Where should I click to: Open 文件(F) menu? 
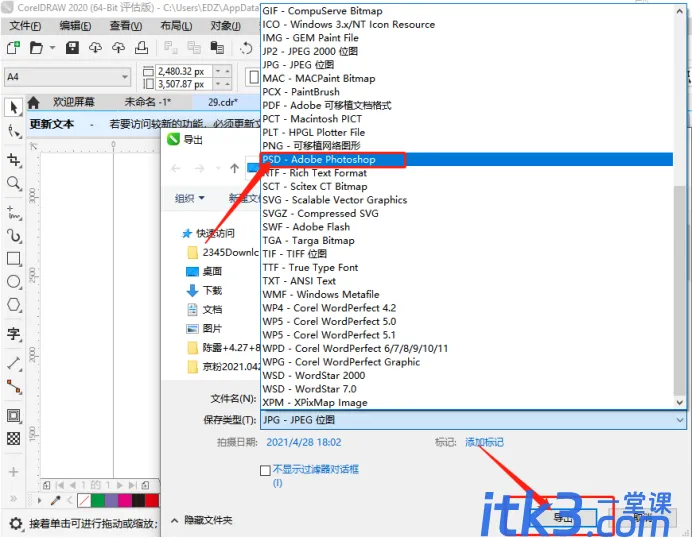coord(25,26)
